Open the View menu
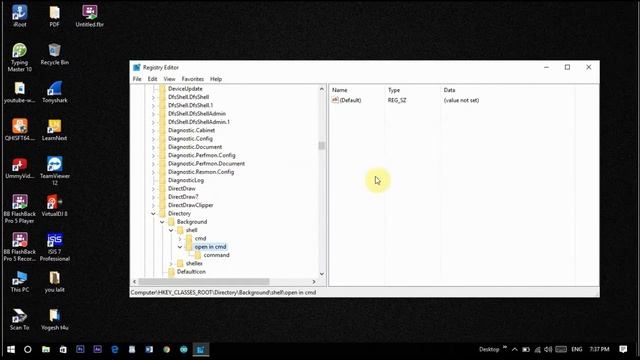Screen dimensions: 640x360 [169, 79]
